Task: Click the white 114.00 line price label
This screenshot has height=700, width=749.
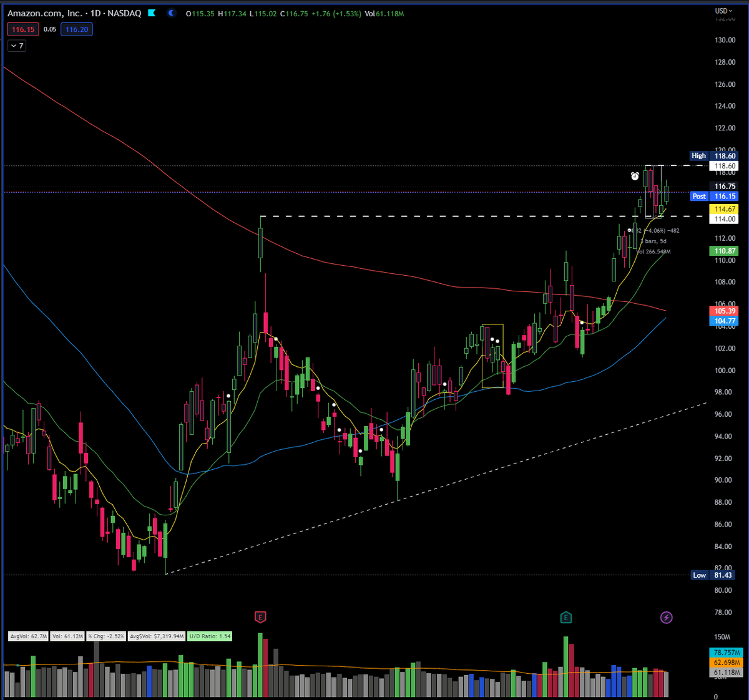Action: pos(725,219)
